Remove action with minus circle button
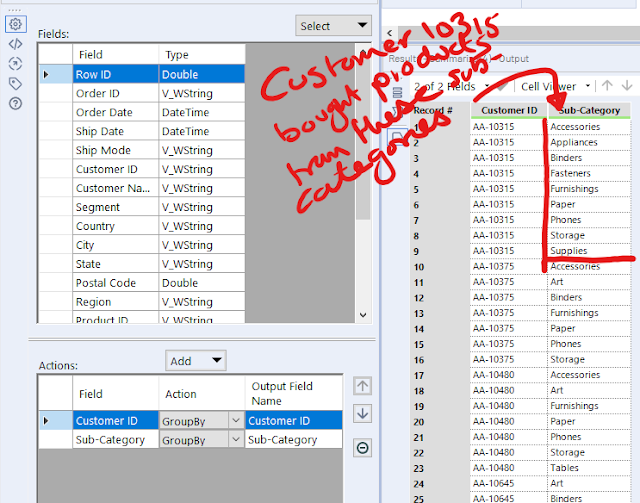The image size is (640, 503). click(x=362, y=448)
